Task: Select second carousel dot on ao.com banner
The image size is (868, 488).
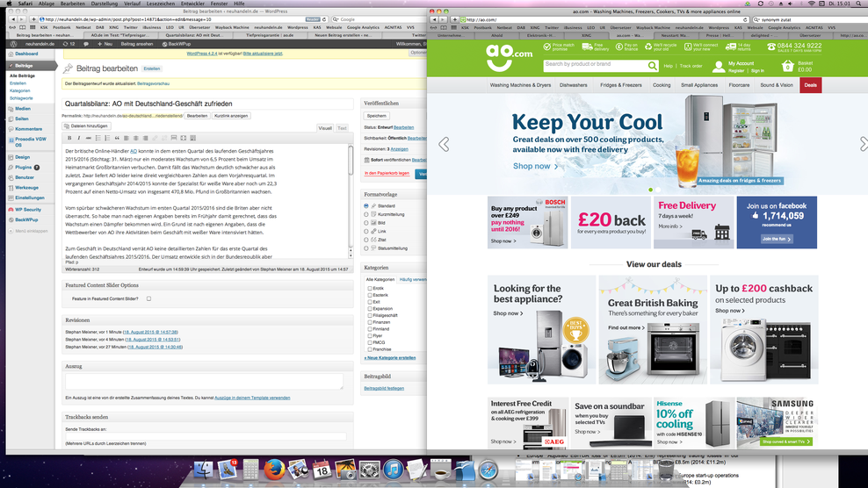Action: point(658,190)
